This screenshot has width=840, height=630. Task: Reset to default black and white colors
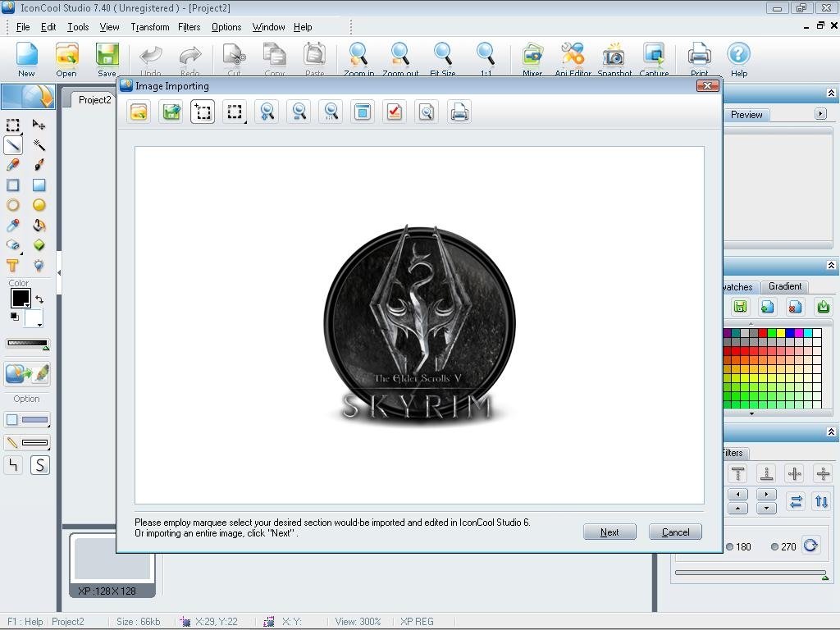pyautogui.click(x=15, y=317)
